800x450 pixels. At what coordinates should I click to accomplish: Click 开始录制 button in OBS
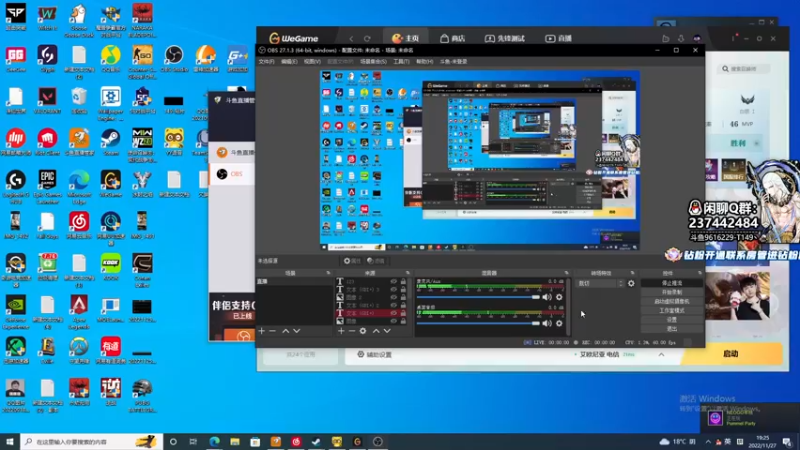(x=671, y=292)
